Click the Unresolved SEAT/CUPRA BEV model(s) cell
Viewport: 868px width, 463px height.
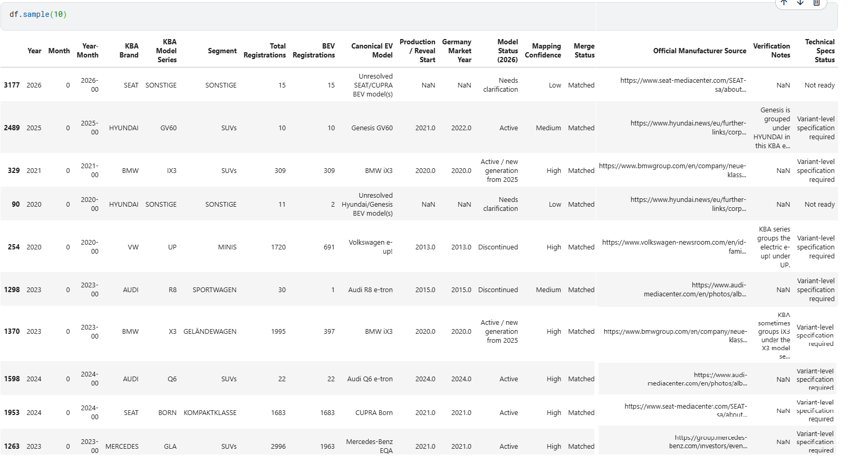373,85
